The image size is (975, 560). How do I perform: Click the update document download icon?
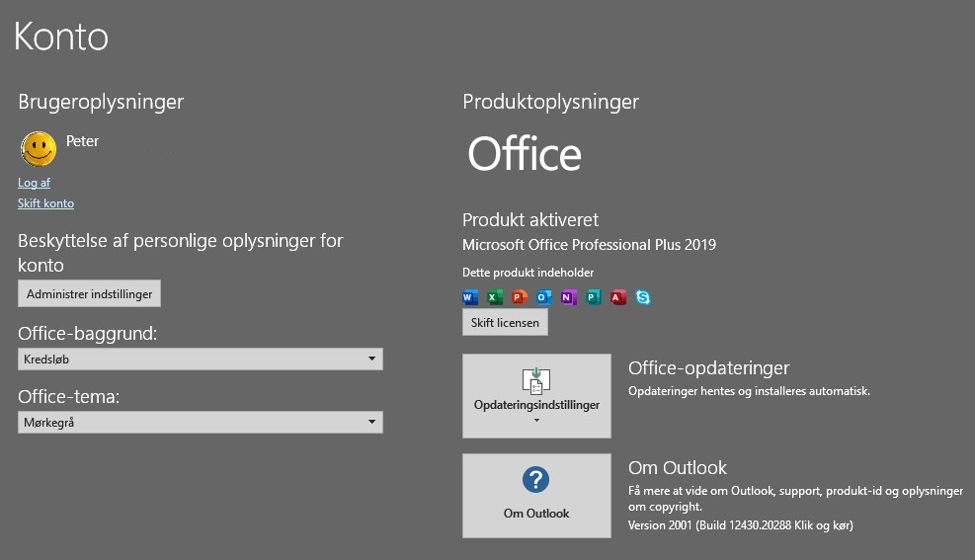536,381
